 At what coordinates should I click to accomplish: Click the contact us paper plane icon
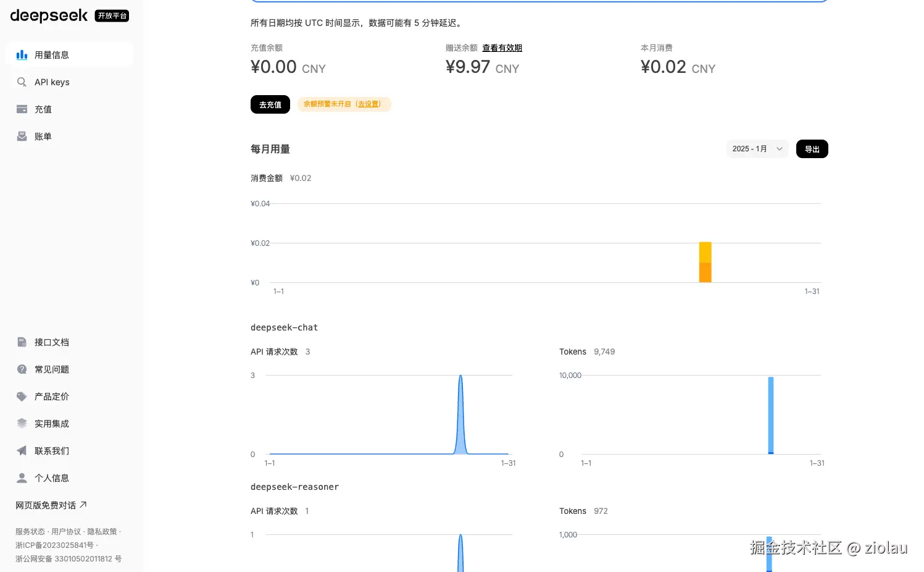22,451
